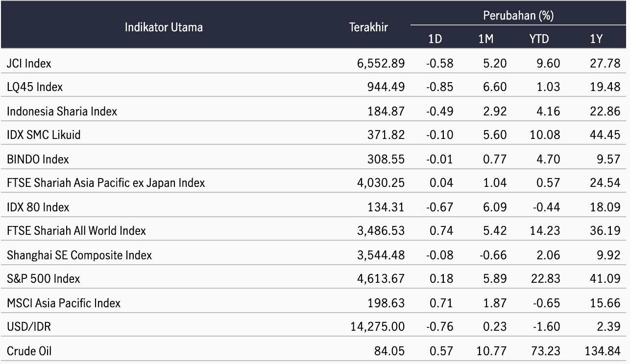Click IDX SMC Likuid value 371.82
This screenshot has height=364, width=630.
tap(386, 135)
